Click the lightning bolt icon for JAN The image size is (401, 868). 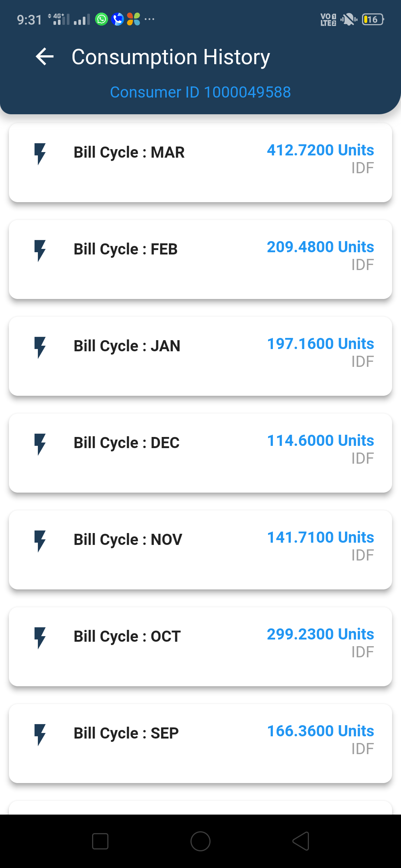click(40, 347)
